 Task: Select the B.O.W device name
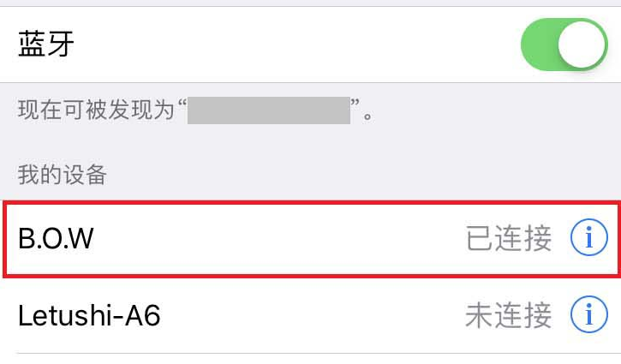(56, 238)
